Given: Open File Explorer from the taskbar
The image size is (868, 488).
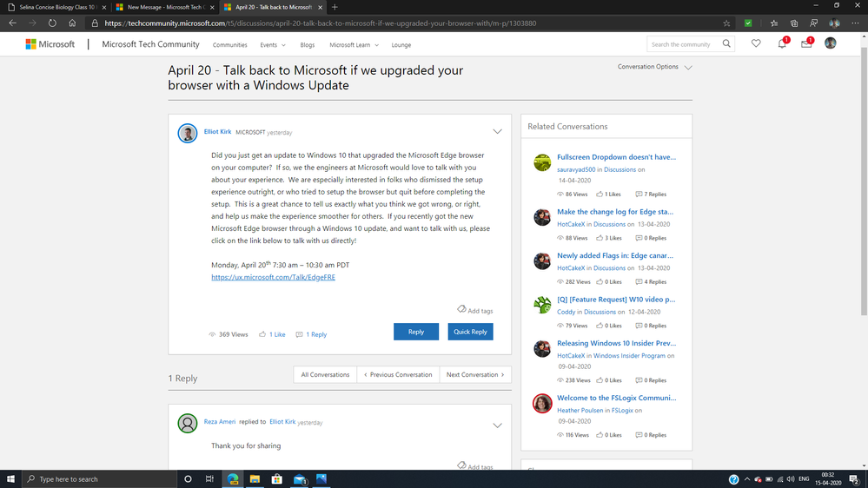Looking at the screenshot, I should tap(255, 479).
